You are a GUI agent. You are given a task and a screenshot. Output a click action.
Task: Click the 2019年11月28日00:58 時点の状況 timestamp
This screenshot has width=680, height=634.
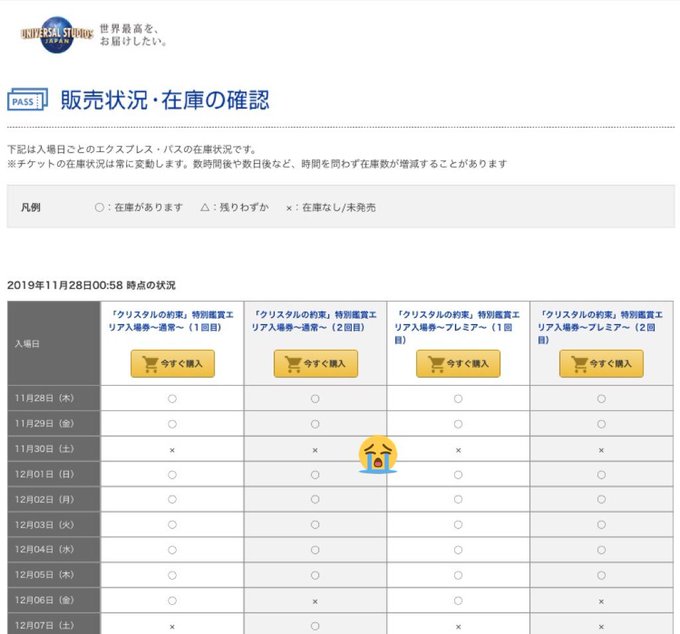click(92, 285)
